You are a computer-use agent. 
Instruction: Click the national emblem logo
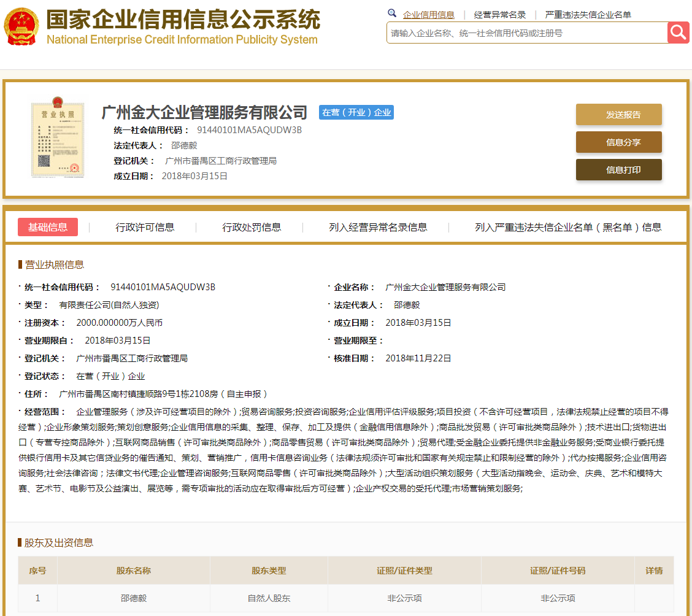pos(21,27)
